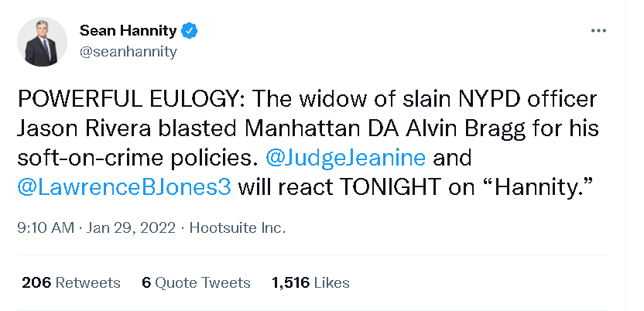Image resolution: width=644 pixels, height=311 pixels.
Task: Click the Sean Hannity display name
Action: tap(129, 32)
